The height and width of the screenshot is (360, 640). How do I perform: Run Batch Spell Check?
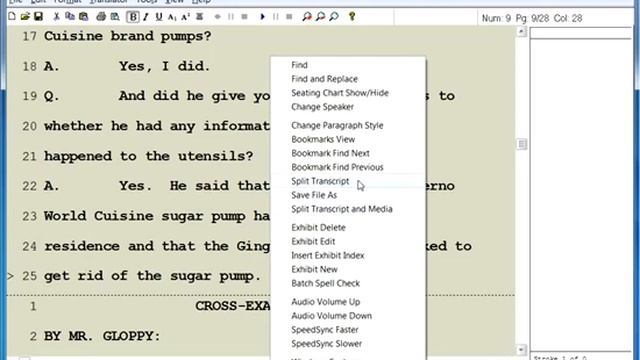click(x=325, y=283)
